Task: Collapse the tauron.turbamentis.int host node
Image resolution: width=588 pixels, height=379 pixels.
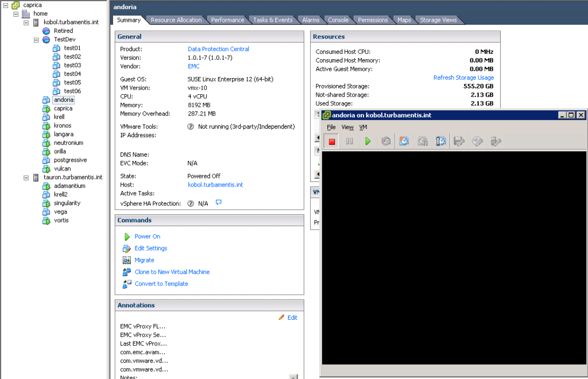Action: 26,177
